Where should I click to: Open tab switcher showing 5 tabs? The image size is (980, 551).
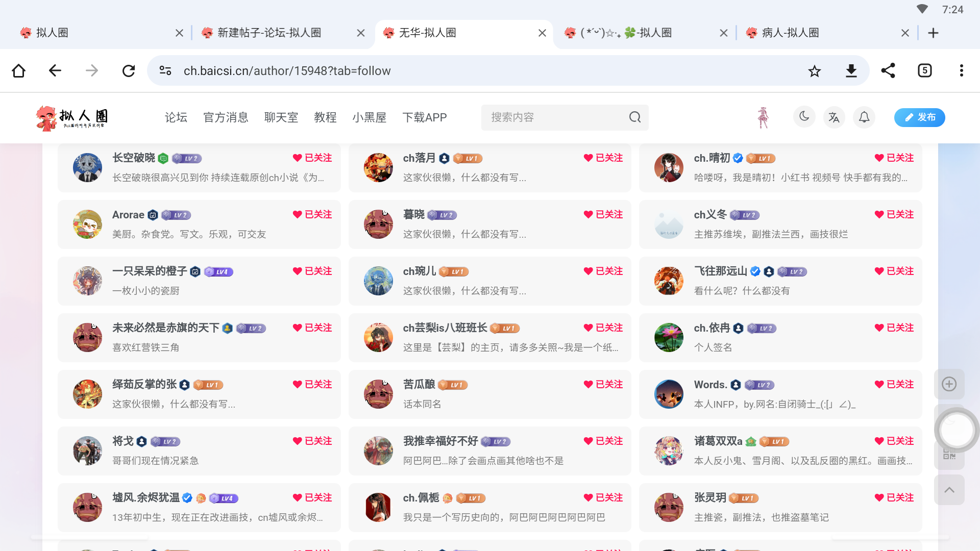925,70
